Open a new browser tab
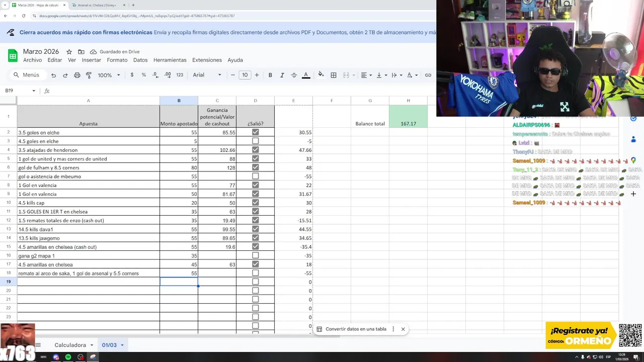The width and height of the screenshot is (644, 362). (133, 5)
